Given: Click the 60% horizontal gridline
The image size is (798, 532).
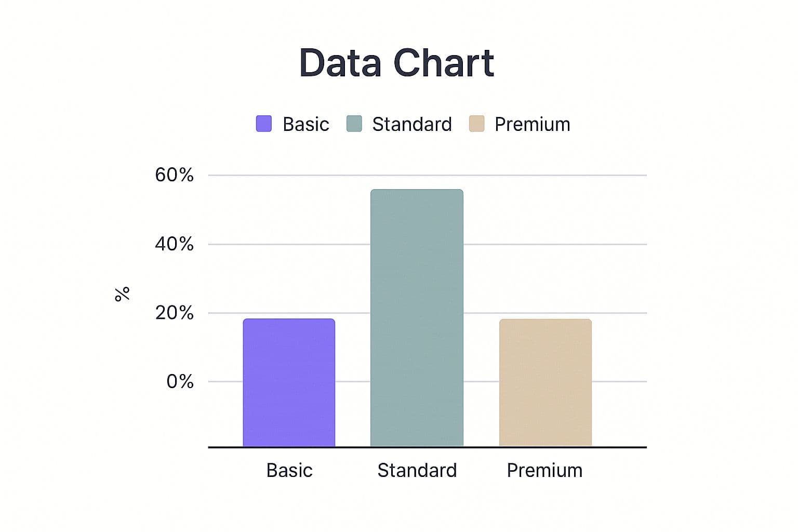Looking at the screenshot, I should (x=556, y=176).
